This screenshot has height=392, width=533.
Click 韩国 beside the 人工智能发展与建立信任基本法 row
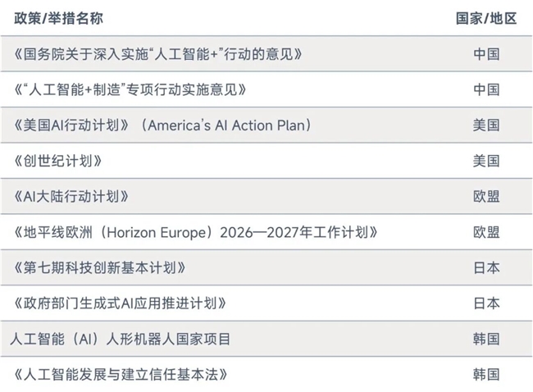[486, 374]
